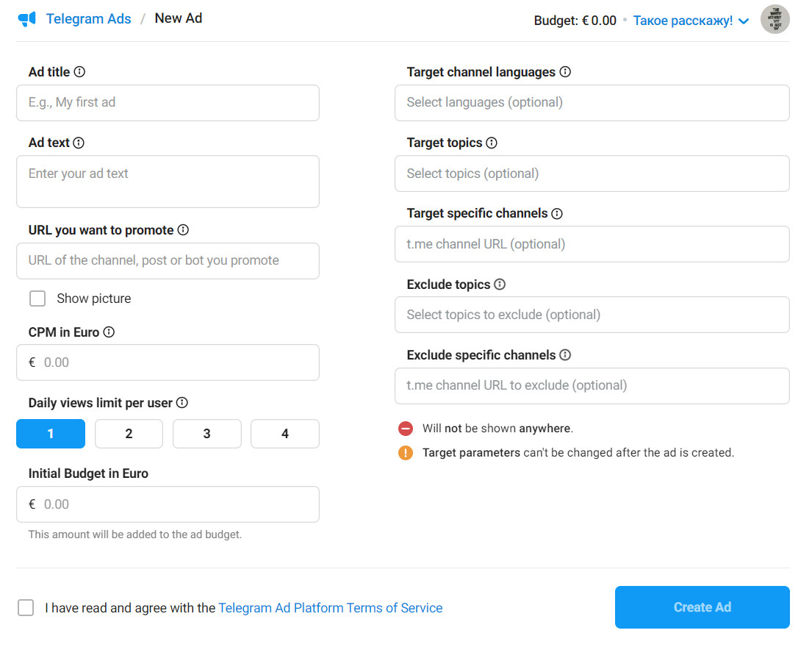Set daily views limit to 3
The image size is (812, 658).
[206, 434]
